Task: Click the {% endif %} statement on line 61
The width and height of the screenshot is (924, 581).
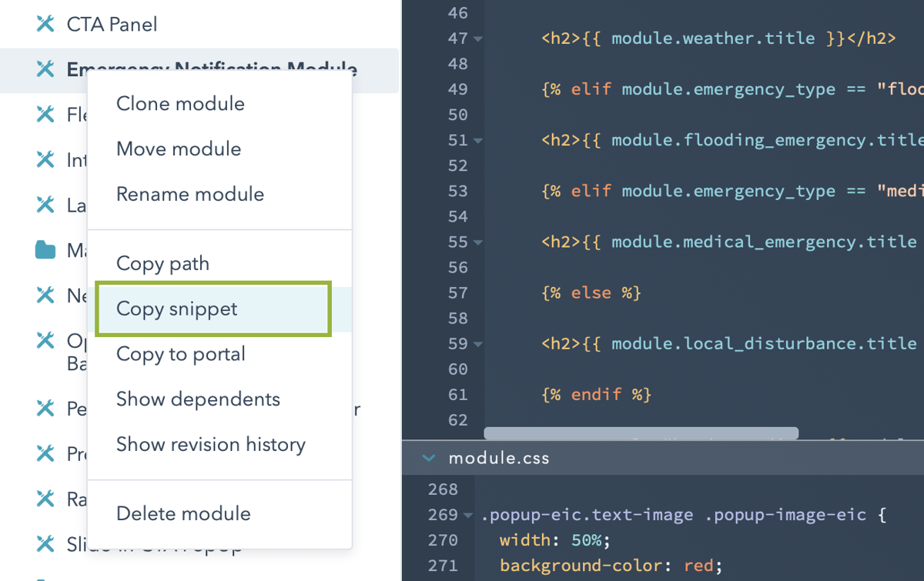Action: pos(597,394)
